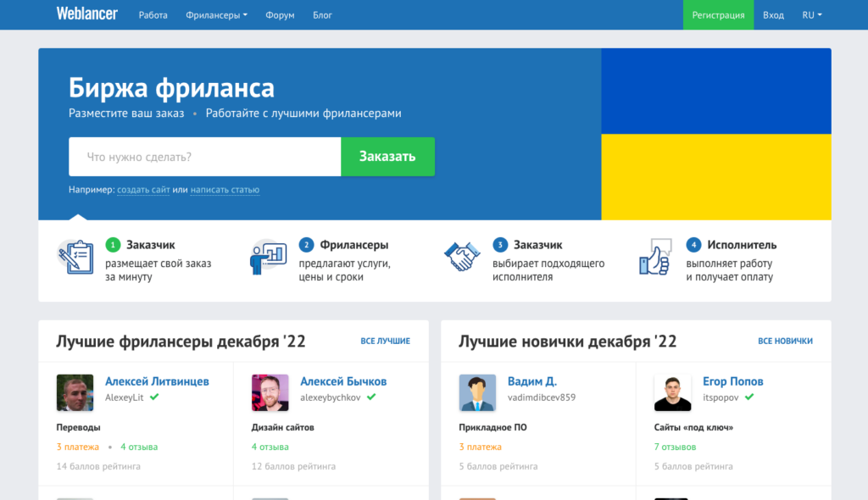868x500 pixels.
Task: Click the 'Лучшие фрилансеры декабря '22' heading
Action: pyautogui.click(x=181, y=341)
